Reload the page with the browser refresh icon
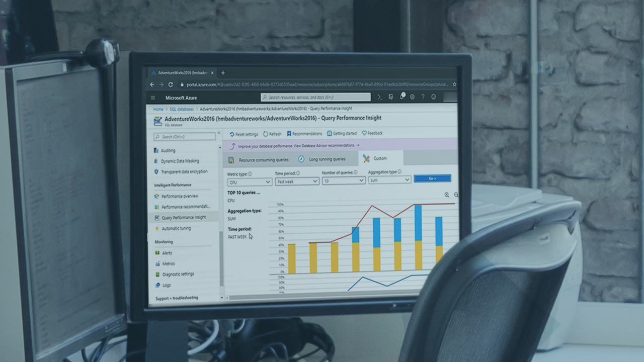Screen dimensions: 644x362 (171, 85)
